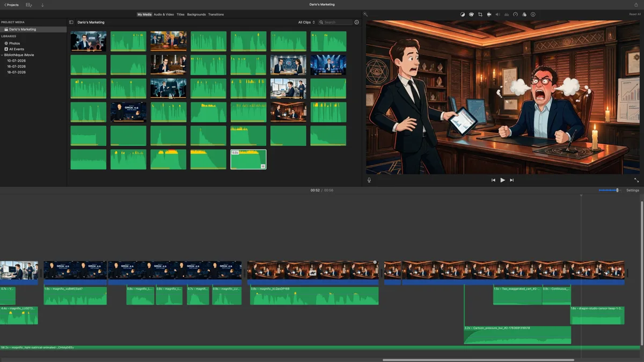Switch to Titles tab
The width and height of the screenshot is (644, 362).
180,14
